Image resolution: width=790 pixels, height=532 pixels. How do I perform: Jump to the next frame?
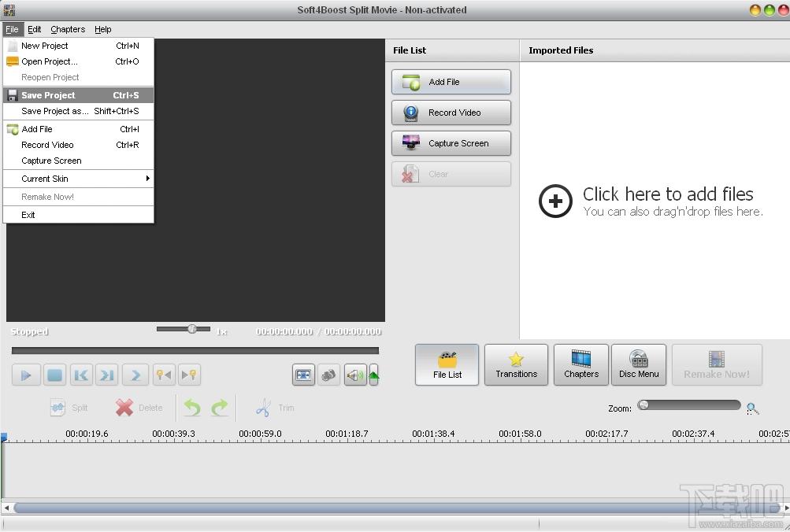107,375
